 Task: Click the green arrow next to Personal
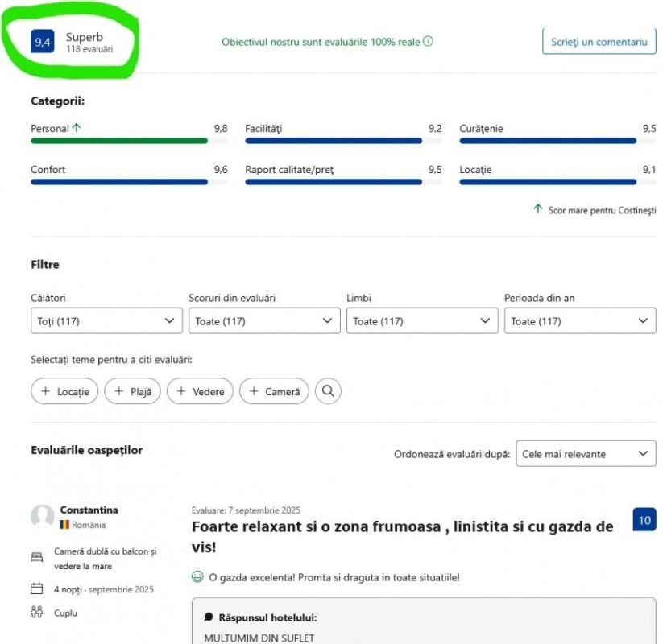tap(77, 128)
